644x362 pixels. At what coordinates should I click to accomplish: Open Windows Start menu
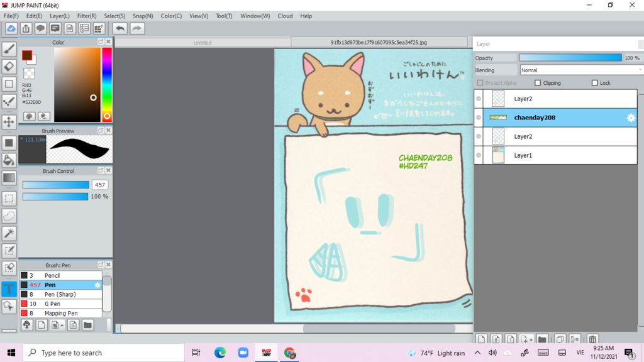tap(11, 353)
